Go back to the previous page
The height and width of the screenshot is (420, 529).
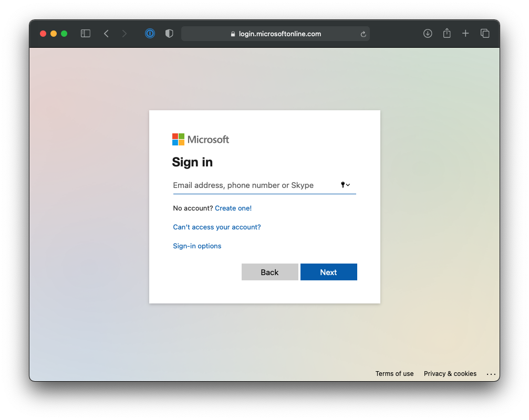pyautogui.click(x=106, y=34)
